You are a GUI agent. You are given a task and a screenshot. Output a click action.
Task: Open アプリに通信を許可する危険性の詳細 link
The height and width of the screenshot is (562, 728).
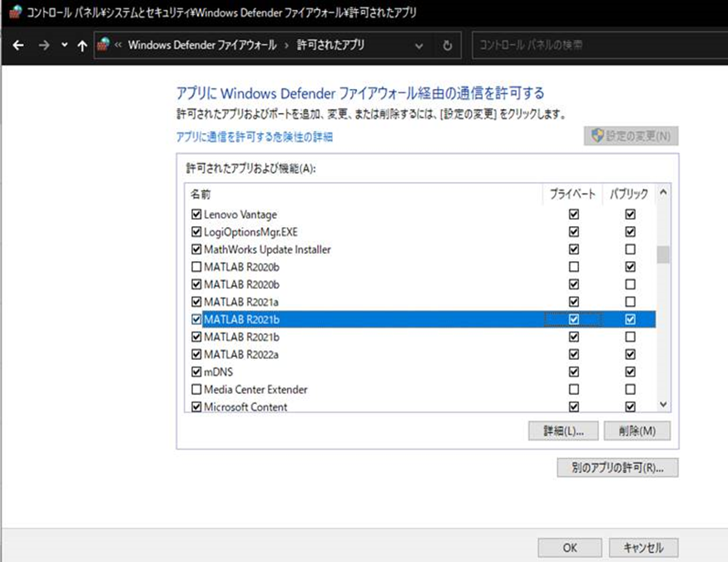pos(255,137)
